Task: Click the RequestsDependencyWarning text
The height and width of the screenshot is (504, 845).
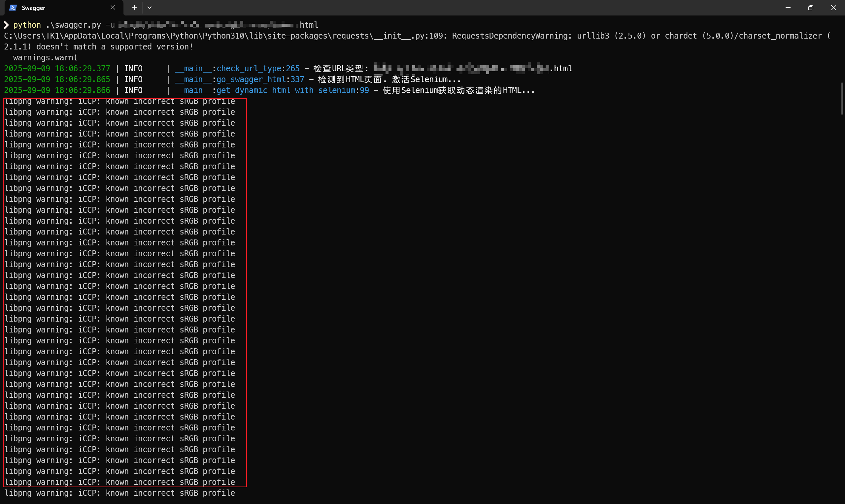Action: point(511,36)
